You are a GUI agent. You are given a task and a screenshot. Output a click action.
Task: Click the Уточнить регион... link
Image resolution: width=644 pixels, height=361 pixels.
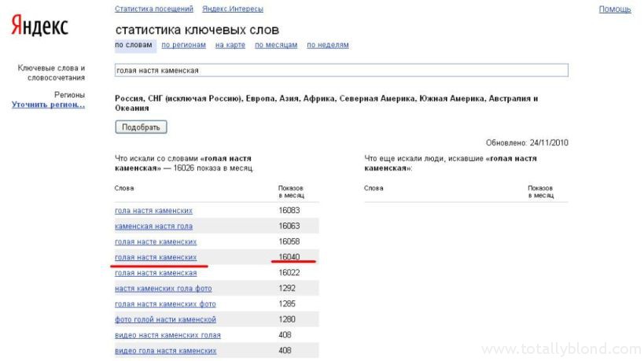pyautogui.click(x=49, y=105)
